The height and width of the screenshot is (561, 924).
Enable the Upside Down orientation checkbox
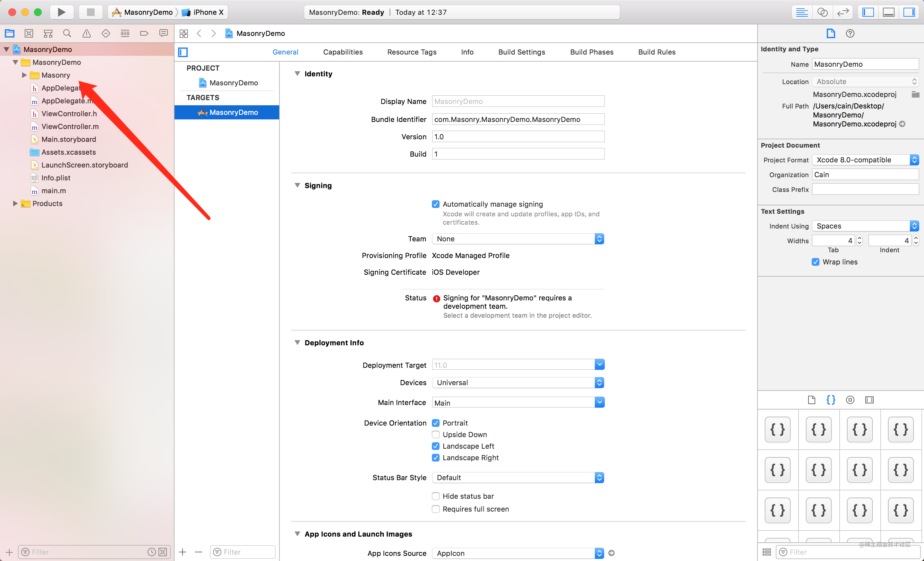(436, 434)
